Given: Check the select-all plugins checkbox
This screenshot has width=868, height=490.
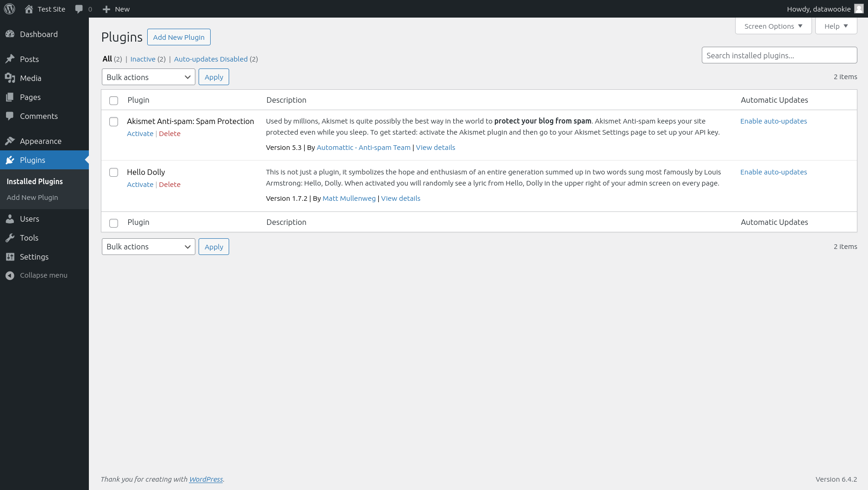Looking at the screenshot, I should point(113,100).
